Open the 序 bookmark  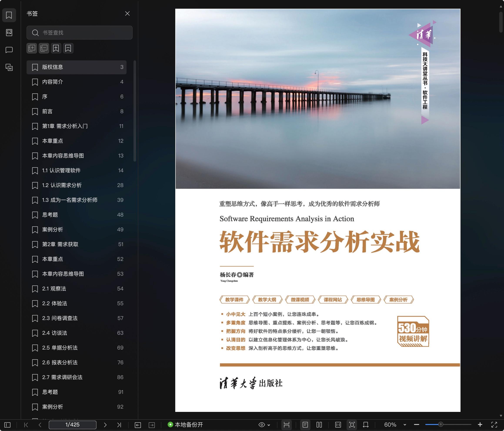[76, 97]
